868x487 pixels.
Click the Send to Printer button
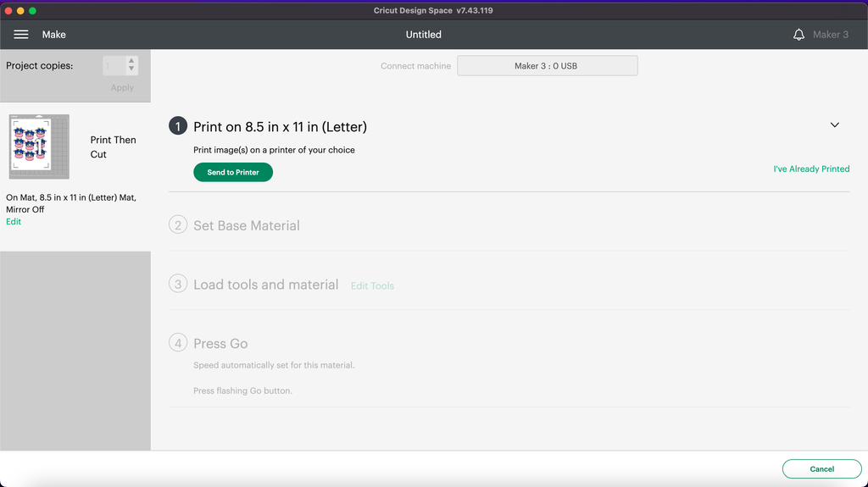pyautogui.click(x=233, y=172)
